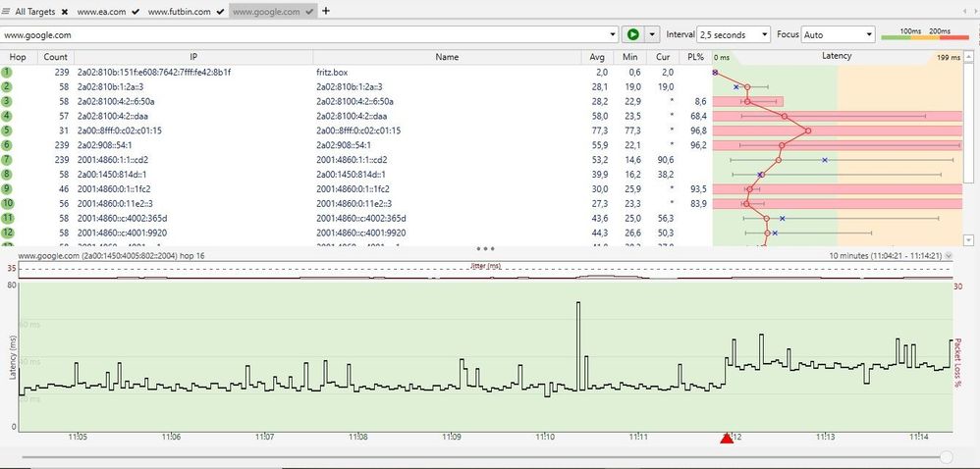Image resolution: width=980 pixels, height=469 pixels.
Task: Click the 93,5 packet loss value for hop 9
Action: 697,188
